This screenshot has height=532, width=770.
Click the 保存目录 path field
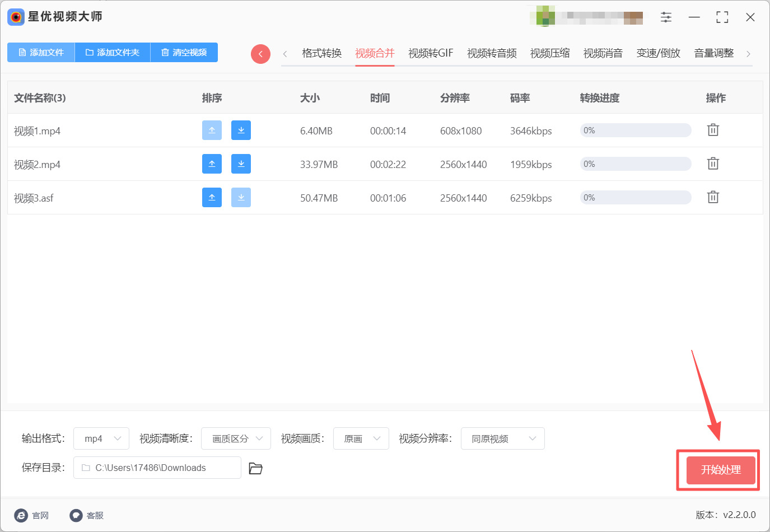click(157, 468)
